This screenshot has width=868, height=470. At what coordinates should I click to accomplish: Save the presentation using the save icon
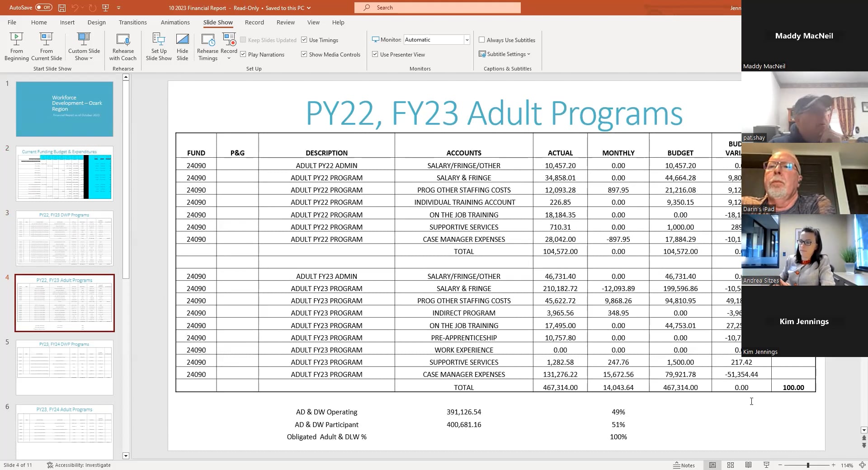[x=62, y=8]
